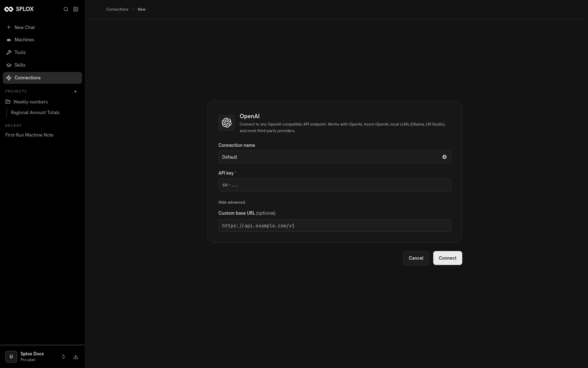
Task: Select Connections in the sidebar
Action: [42, 78]
